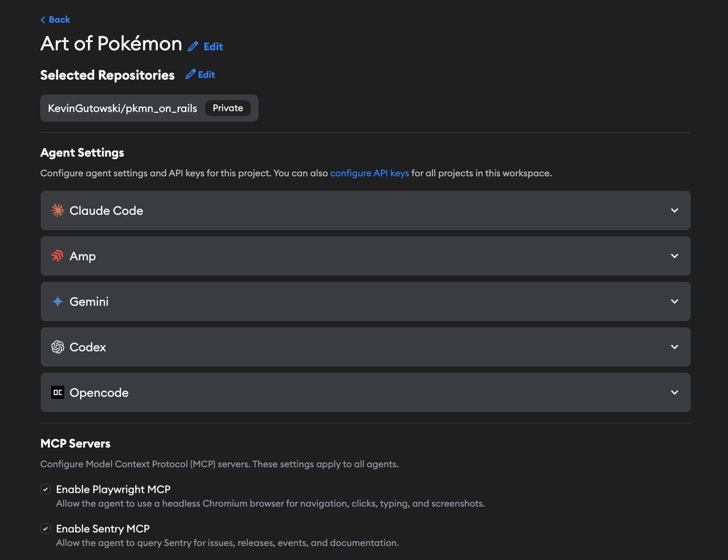Viewport: 728px width, 560px height.
Task: Click the Private badge on the repository
Action: [227, 108]
